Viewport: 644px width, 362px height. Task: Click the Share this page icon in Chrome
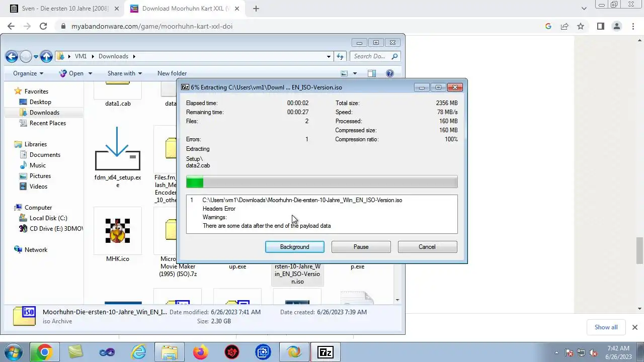tap(565, 26)
